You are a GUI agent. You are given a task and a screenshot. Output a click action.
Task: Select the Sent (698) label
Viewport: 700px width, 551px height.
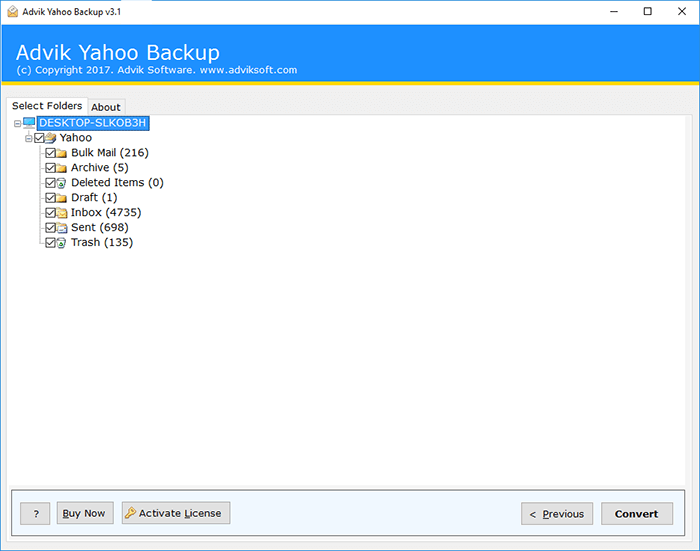point(100,228)
